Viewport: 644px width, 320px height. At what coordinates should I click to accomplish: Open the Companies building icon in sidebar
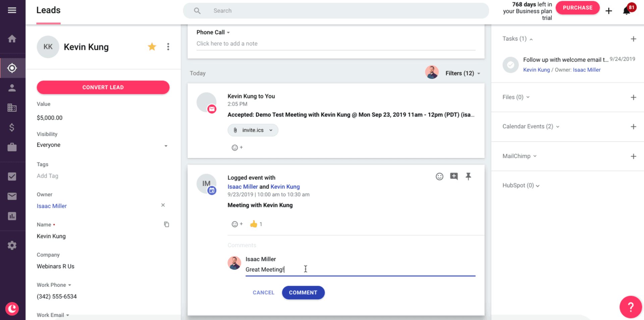12,108
